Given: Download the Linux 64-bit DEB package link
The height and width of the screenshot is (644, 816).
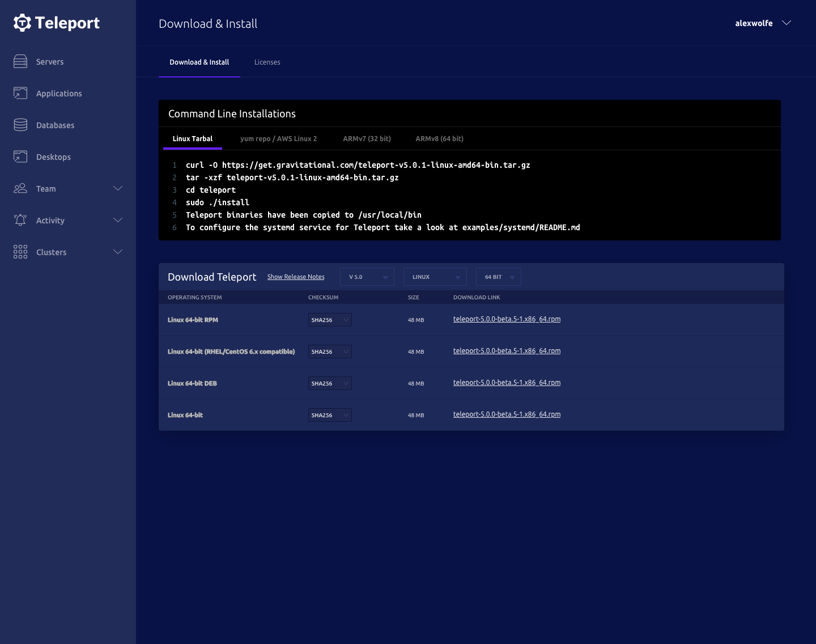Looking at the screenshot, I should [507, 383].
